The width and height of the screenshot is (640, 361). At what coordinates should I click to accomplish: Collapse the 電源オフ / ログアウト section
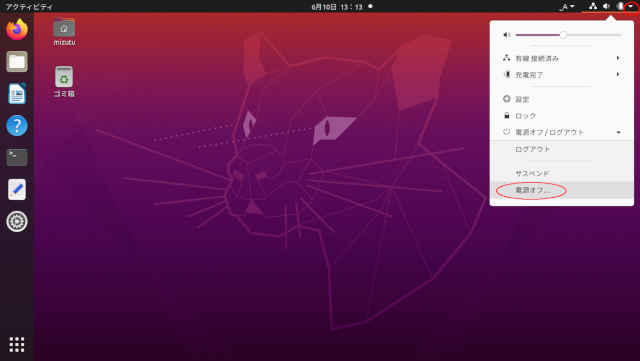click(x=562, y=132)
